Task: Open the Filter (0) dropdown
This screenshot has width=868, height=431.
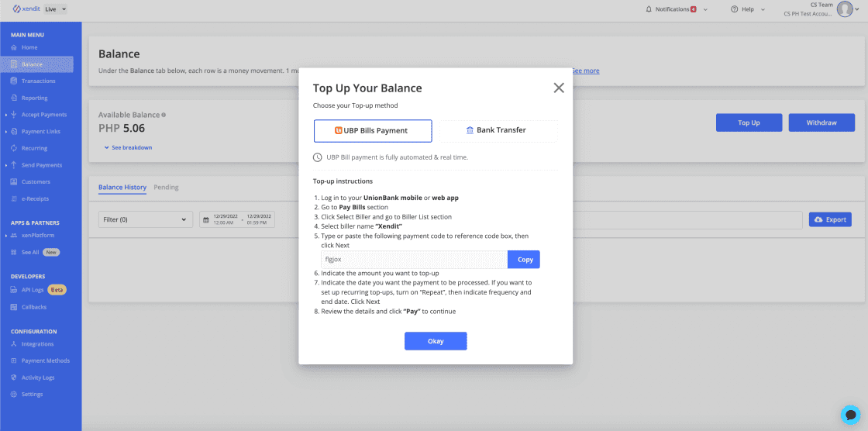Action: pyautogui.click(x=145, y=219)
